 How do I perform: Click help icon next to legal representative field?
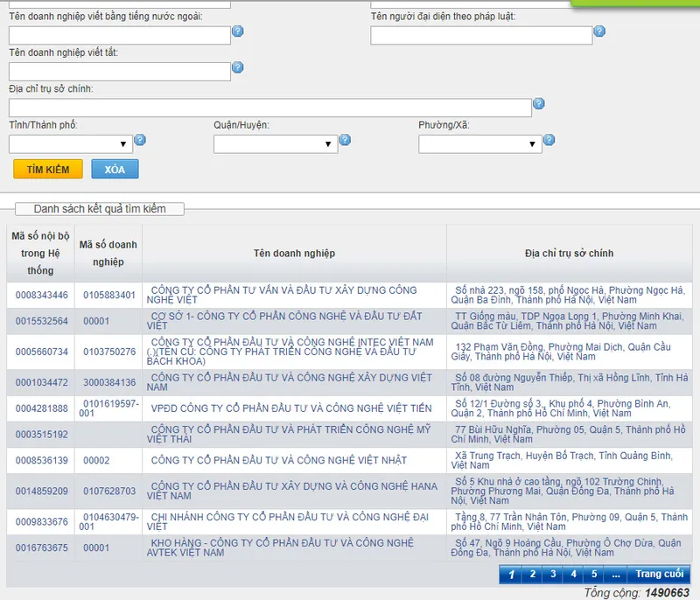click(x=599, y=31)
